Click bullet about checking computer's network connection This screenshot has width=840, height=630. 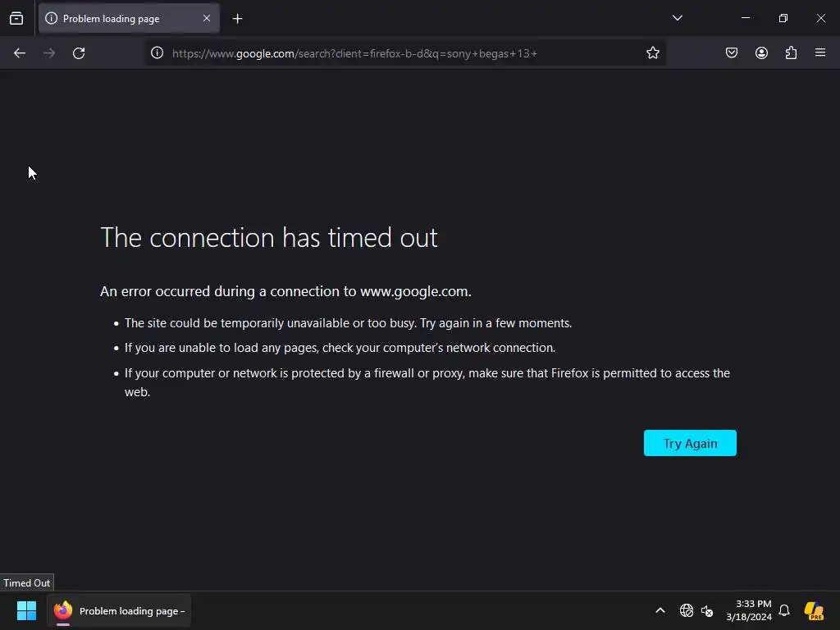(340, 348)
